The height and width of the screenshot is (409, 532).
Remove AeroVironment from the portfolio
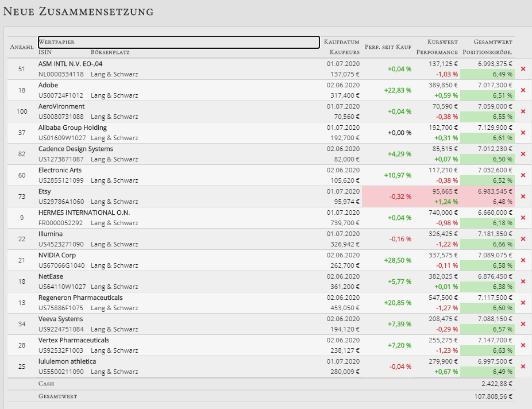pos(523,111)
